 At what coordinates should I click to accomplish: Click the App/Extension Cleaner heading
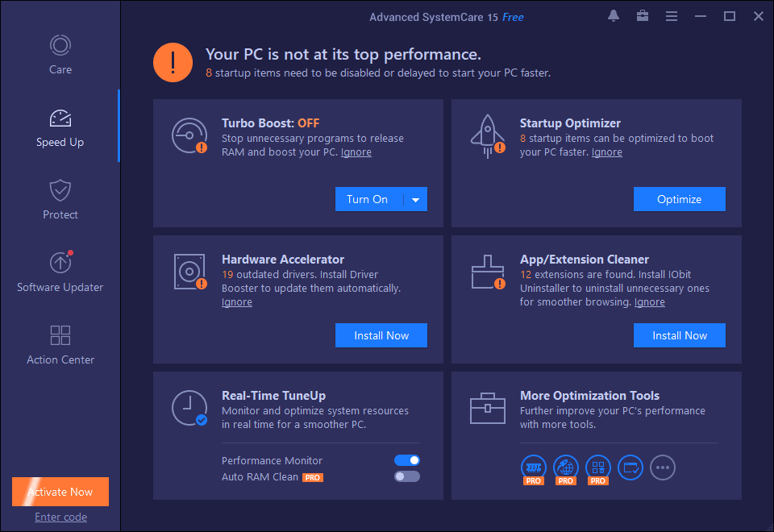pos(585,259)
